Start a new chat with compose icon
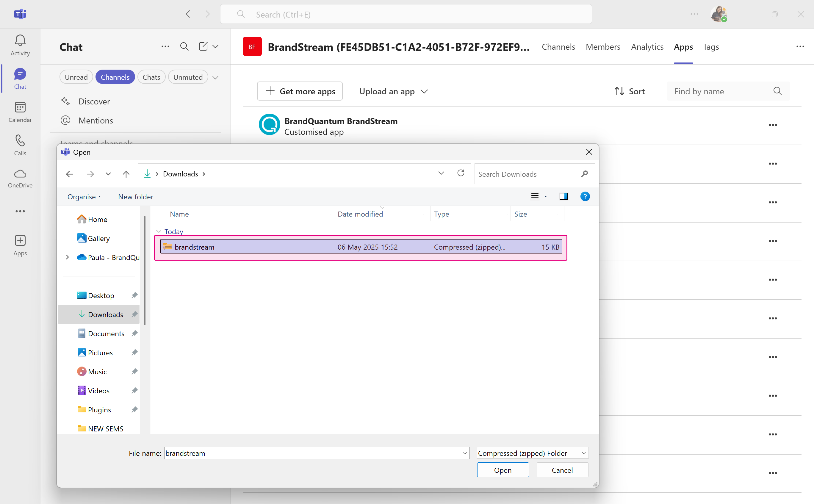 (x=203, y=47)
